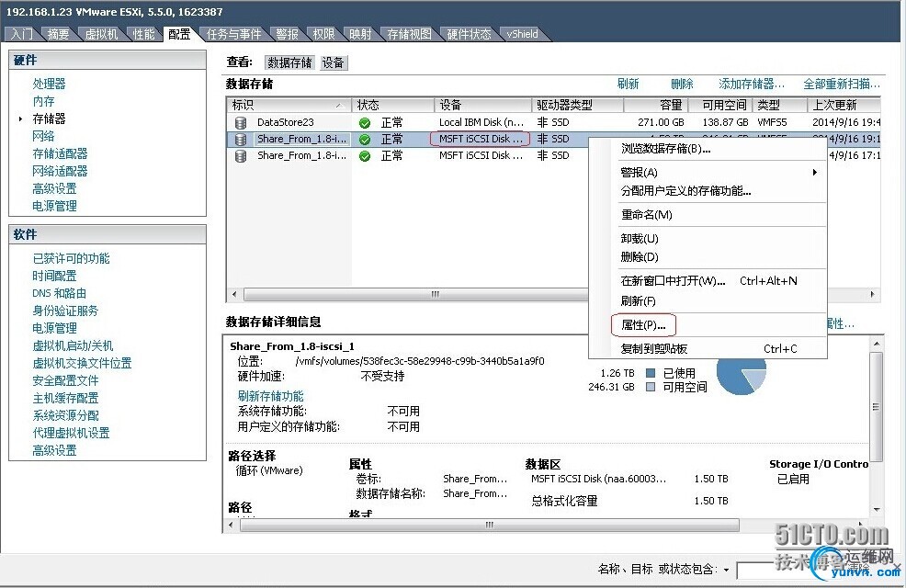Switch to the 性能 tab
This screenshot has height=588, width=906.
coord(143,34)
